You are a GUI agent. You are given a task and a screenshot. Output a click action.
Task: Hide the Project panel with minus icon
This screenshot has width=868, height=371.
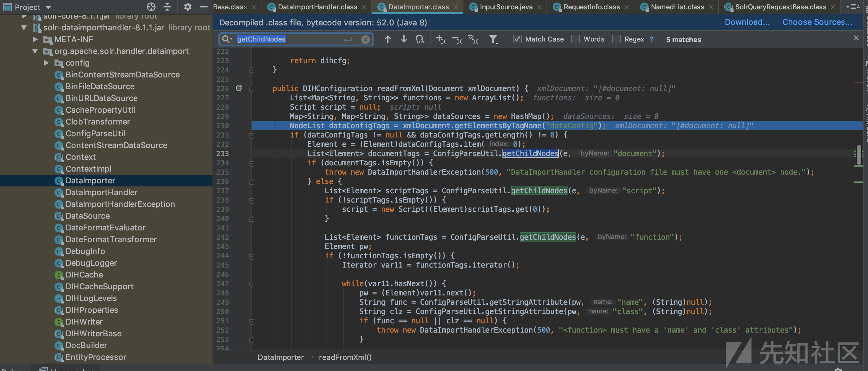pos(204,7)
